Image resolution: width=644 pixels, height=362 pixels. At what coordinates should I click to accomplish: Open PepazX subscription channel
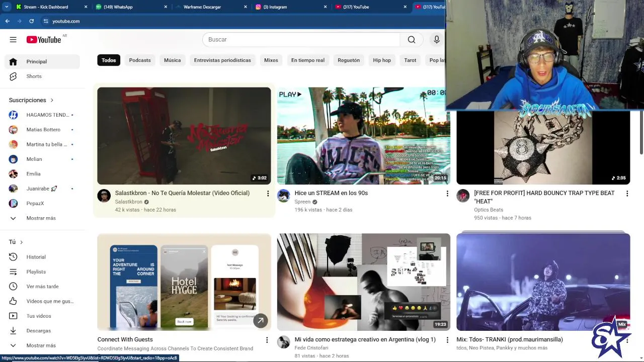(x=42, y=203)
